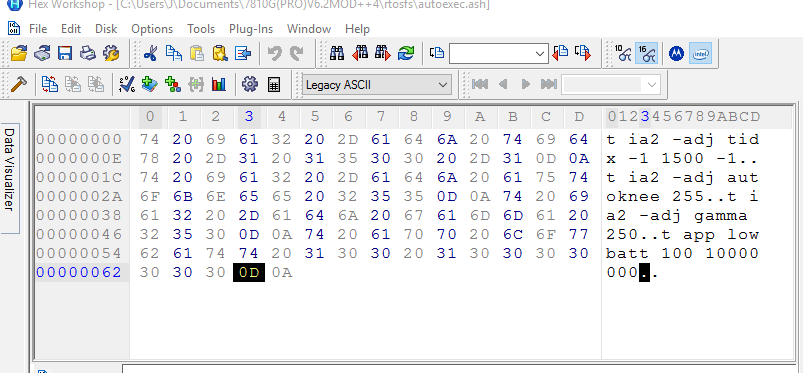Expand the disabled navigation combo box
Viewport: 803px width, 373px height.
[652, 85]
